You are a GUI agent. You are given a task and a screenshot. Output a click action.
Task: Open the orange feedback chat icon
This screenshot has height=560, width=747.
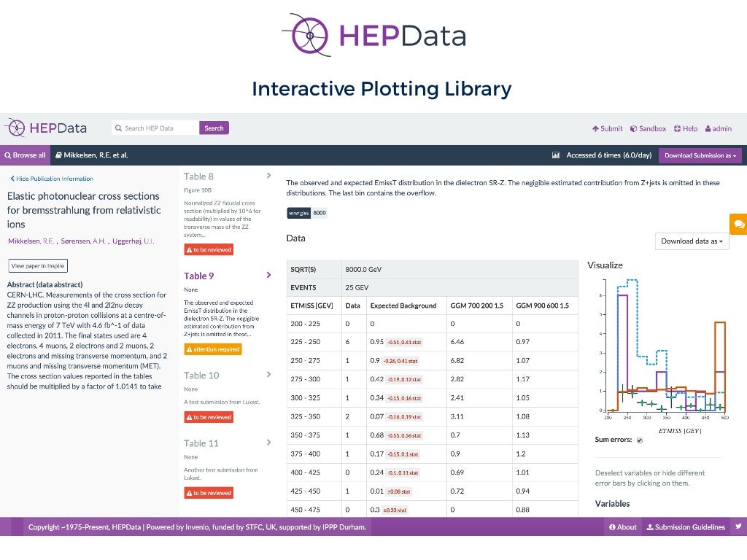point(739,224)
